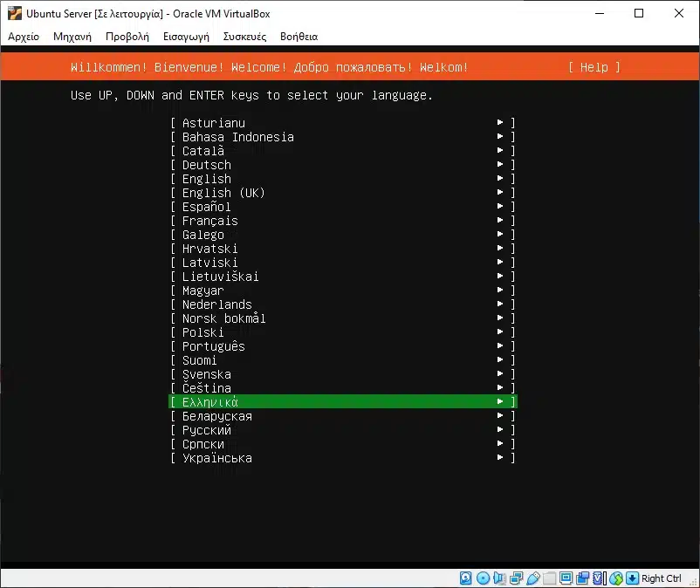
Task: Click the Right Ctrl host key label
Action: (x=662, y=578)
